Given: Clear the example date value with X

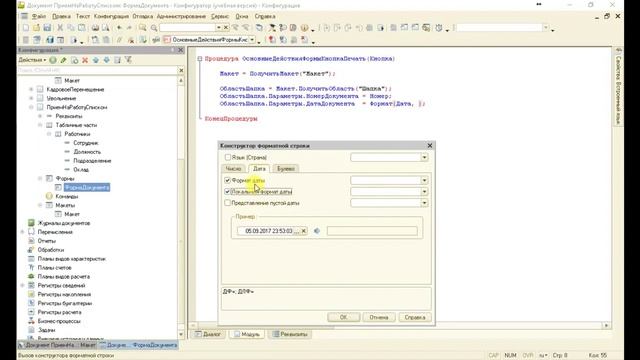Looking at the screenshot, I should coord(303,231).
